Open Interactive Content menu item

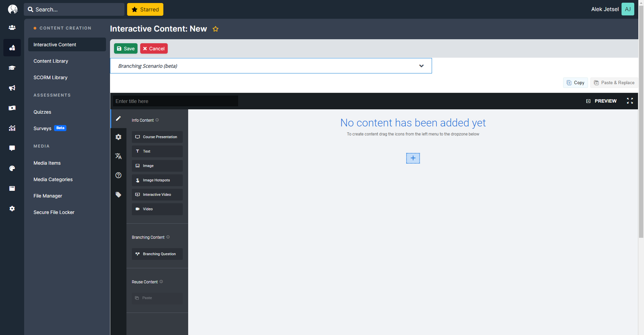tap(67, 45)
